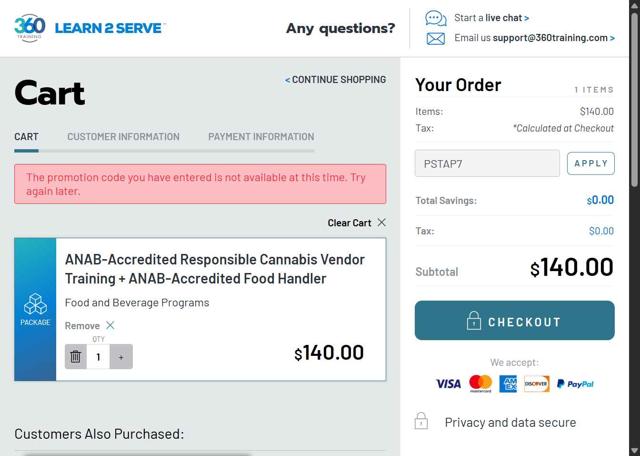Image resolution: width=640 pixels, height=456 pixels.
Task: Click the email envelope icon
Action: coord(435,39)
